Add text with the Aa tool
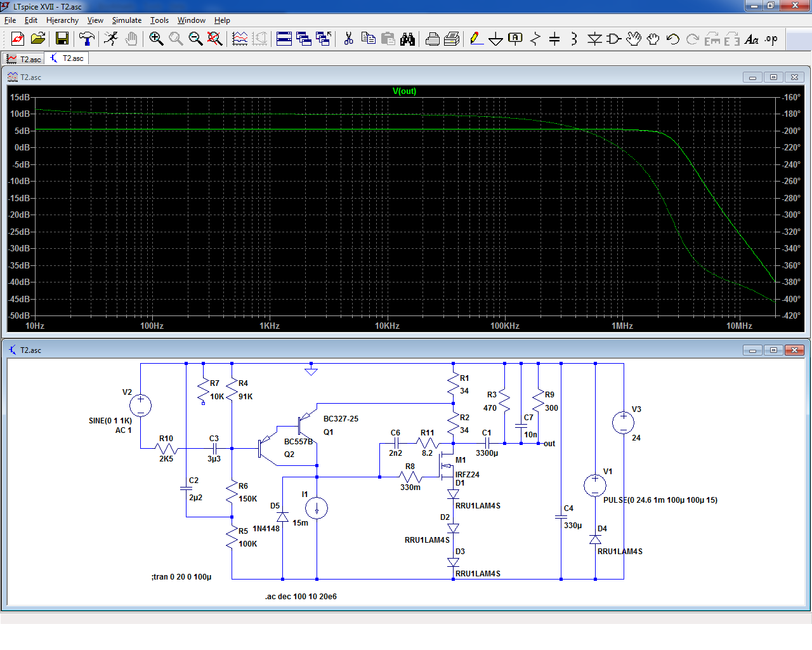 (x=752, y=39)
